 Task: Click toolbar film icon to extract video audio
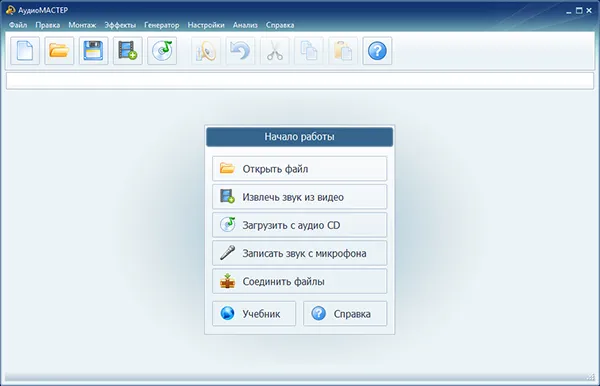point(128,51)
